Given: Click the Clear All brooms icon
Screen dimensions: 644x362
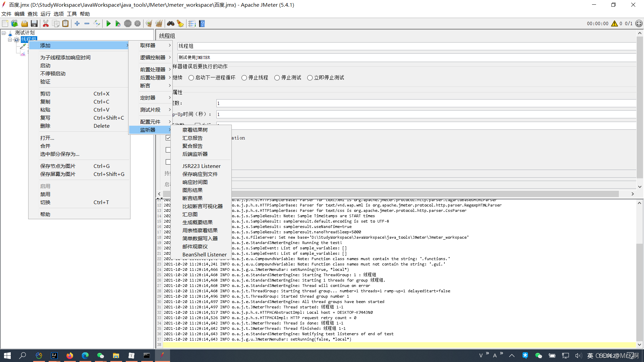Looking at the screenshot, I should click(159, 23).
